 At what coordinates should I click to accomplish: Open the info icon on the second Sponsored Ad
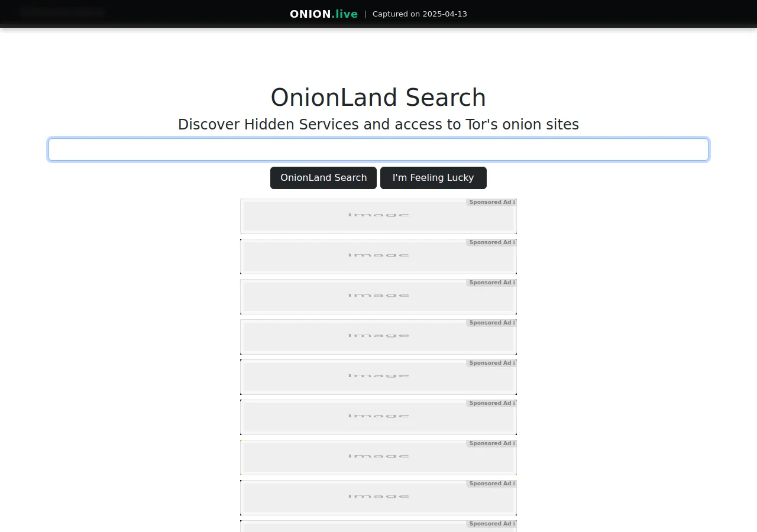(513, 242)
